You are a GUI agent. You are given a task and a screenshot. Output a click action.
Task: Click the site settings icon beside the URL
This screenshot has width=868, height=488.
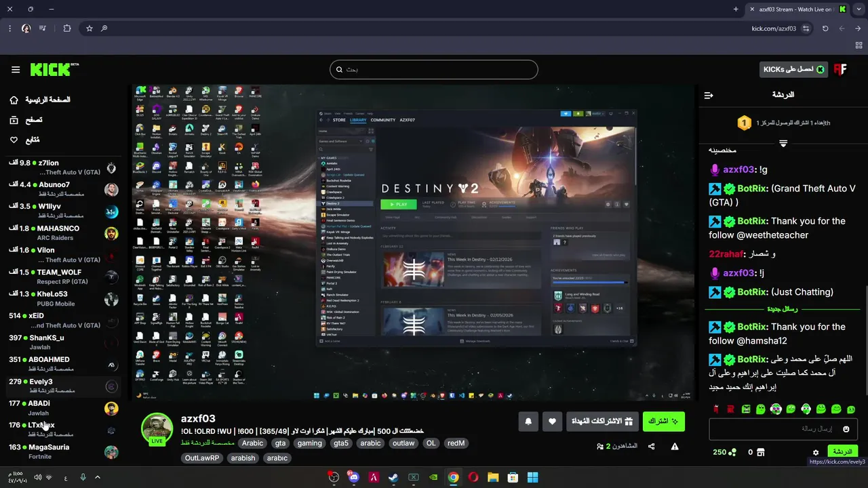click(806, 28)
